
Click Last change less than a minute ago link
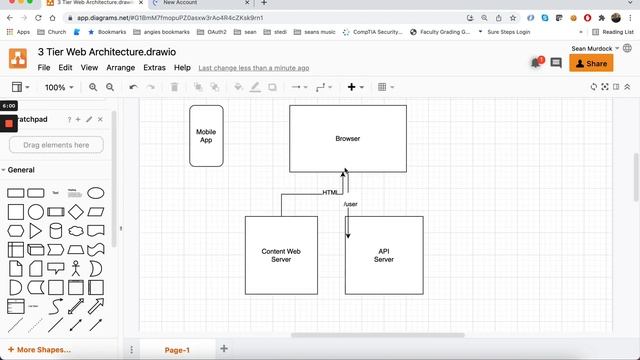click(x=253, y=68)
